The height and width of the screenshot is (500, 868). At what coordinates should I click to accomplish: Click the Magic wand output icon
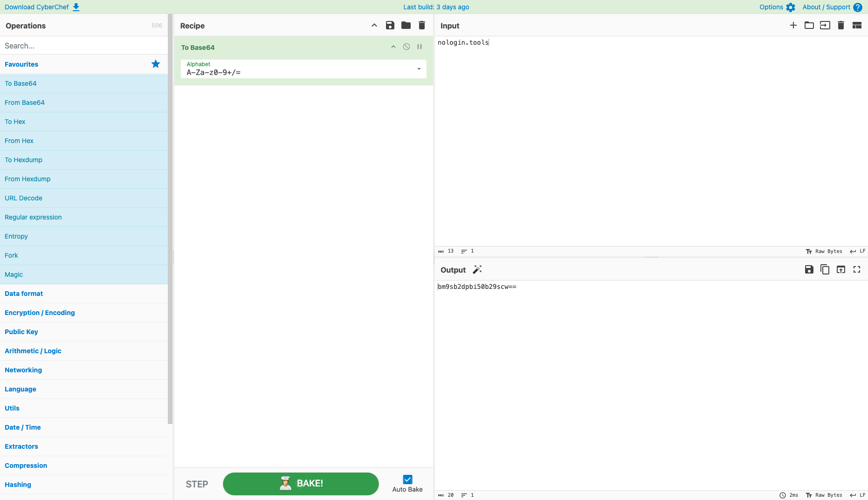click(477, 270)
